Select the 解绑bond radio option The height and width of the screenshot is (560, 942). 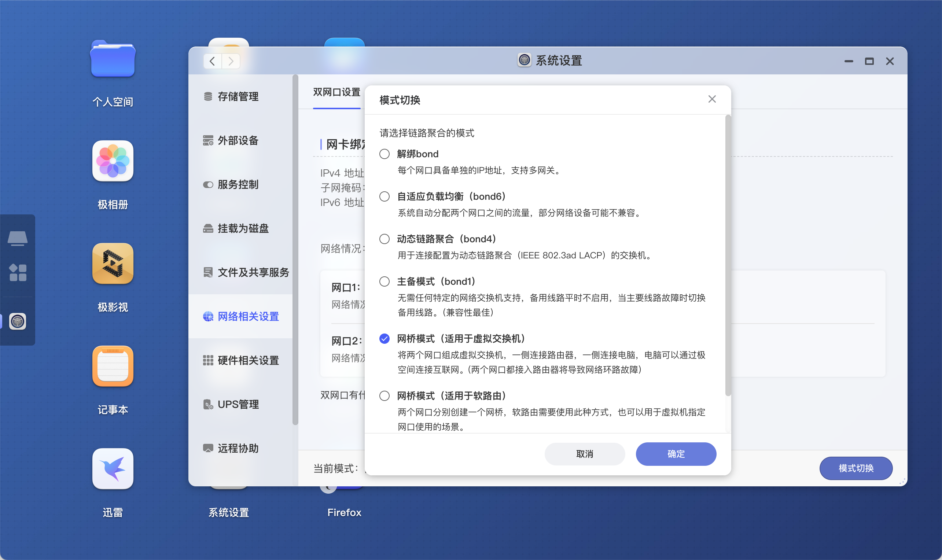(384, 154)
